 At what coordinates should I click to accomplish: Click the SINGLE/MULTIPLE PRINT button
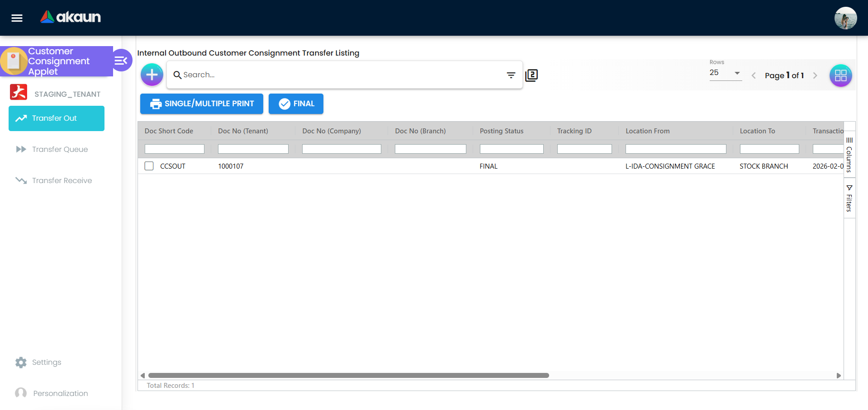(201, 104)
